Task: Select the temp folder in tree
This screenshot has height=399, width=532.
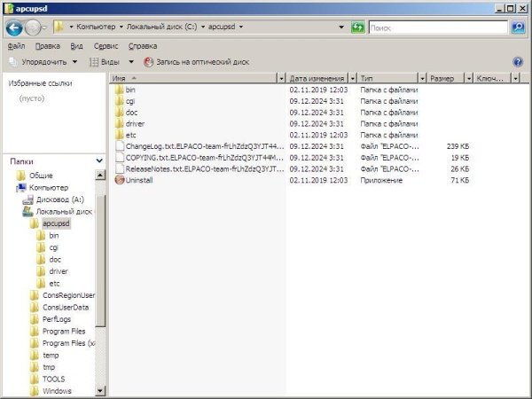Action: click(x=51, y=356)
